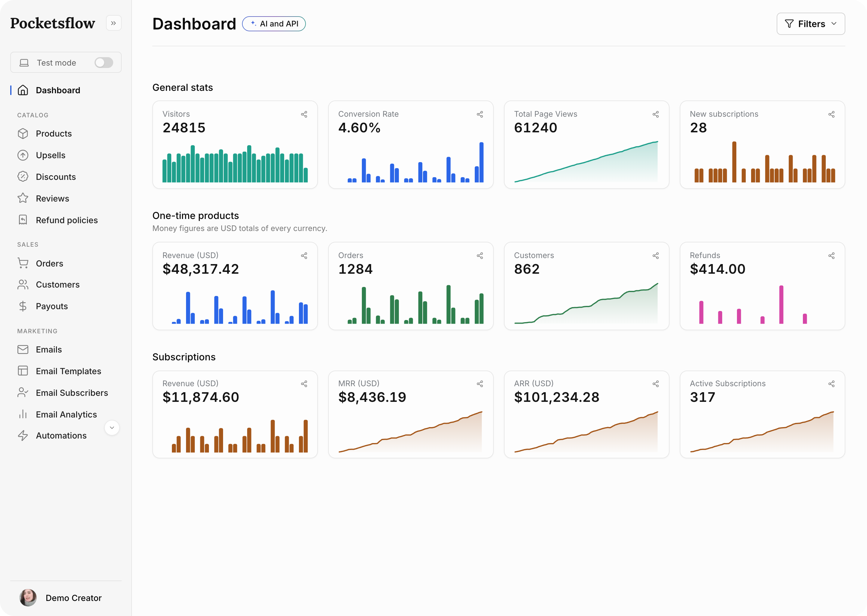Click share icon on Active Subscriptions card
Viewport: 867px width, 616px height.
[831, 384]
